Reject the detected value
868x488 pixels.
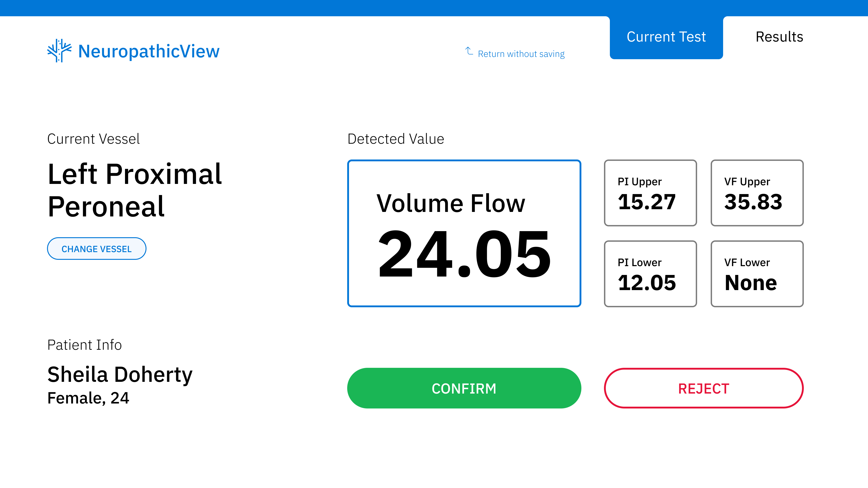pos(704,388)
